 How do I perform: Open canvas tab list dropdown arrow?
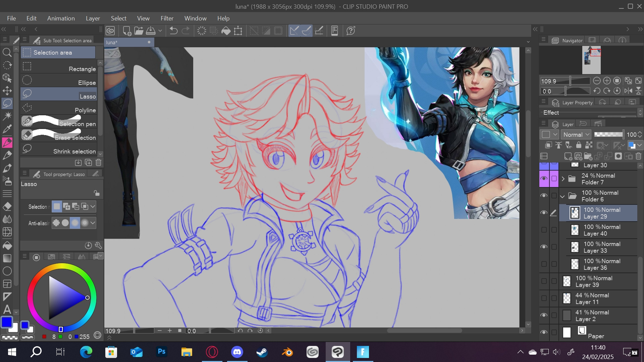pyautogui.click(x=528, y=42)
